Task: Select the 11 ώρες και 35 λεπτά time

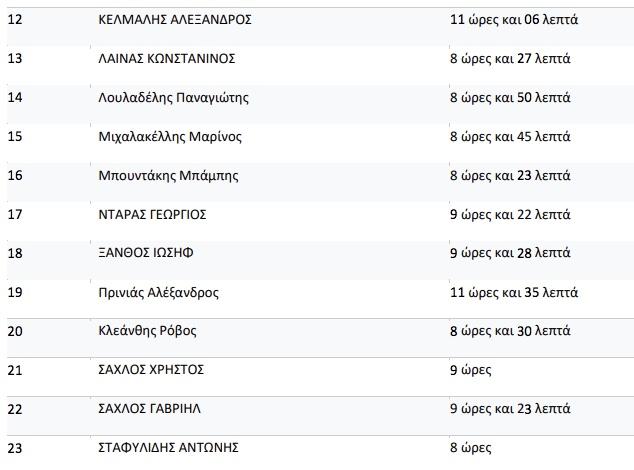Action: 514,292
